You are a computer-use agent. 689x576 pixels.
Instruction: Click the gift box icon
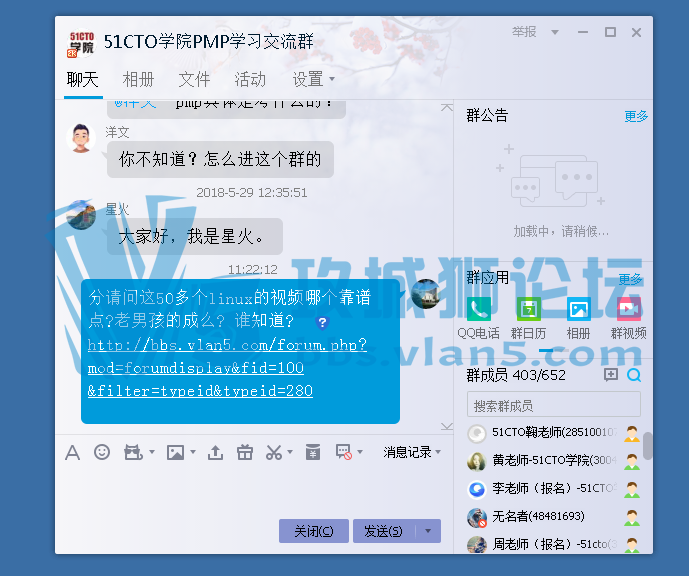245,452
